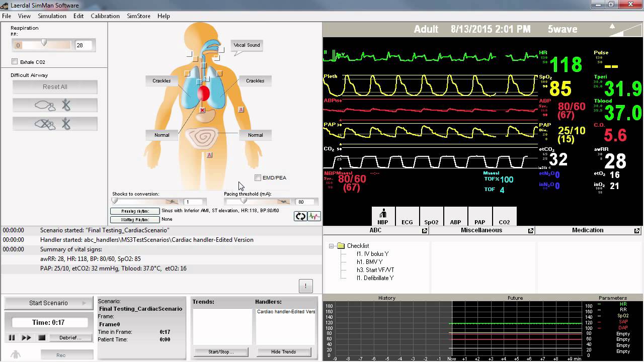Screen dimensions: 644x362
Task: Click the Vocal Sound speech bubble
Action: click(247, 46)
